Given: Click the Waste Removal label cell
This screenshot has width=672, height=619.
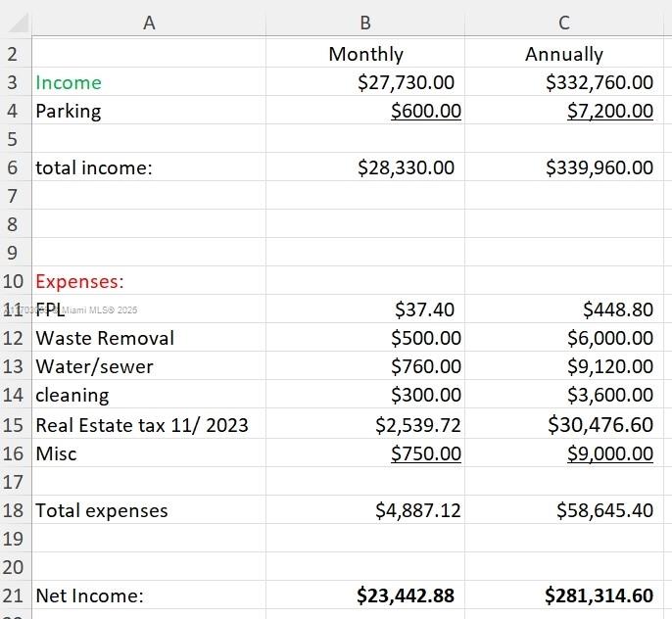Looking at the screenshot, I should (x=105, y=339).
